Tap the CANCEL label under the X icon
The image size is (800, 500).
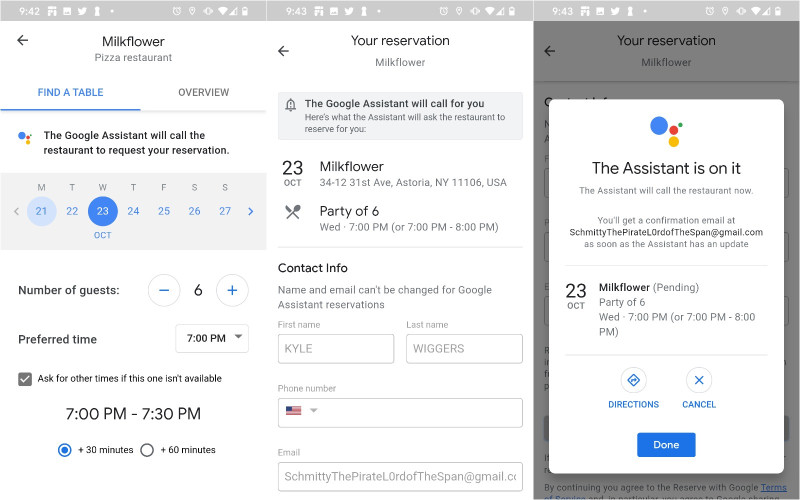[699, 405]
